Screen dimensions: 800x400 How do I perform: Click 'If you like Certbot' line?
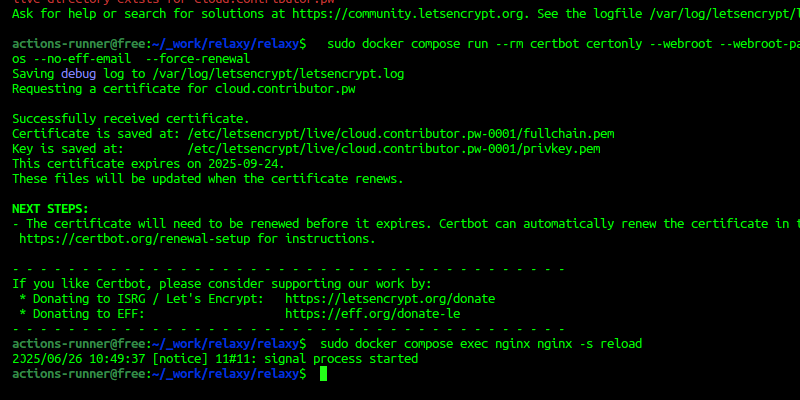(222, 284)
